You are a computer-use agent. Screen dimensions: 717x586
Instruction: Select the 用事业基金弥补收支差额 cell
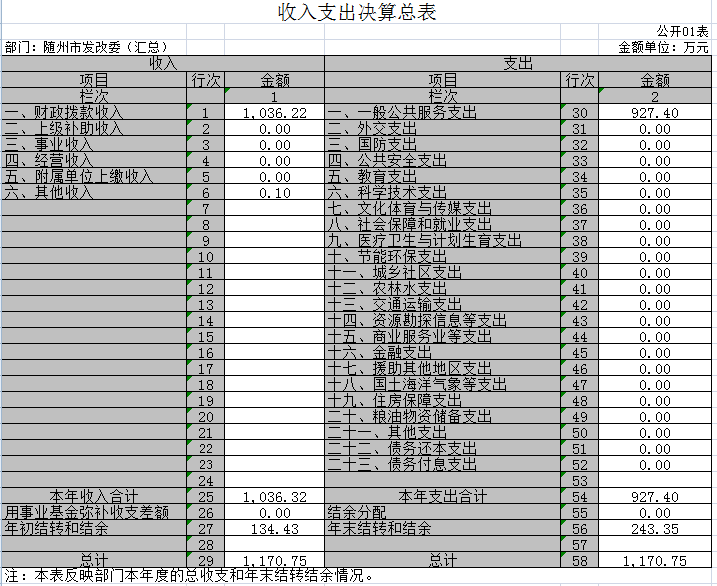click(94, 512)
